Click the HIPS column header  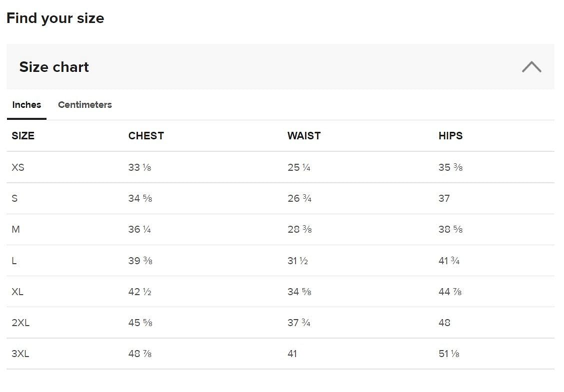[x=450, y=136]
